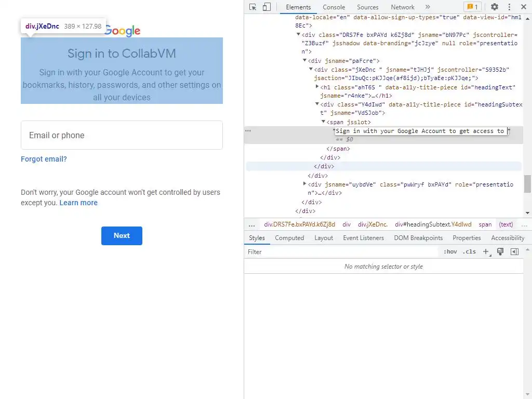Expand the h1 headingText node
The height and width of the screenshot is (399, 532).
[317, 87]
